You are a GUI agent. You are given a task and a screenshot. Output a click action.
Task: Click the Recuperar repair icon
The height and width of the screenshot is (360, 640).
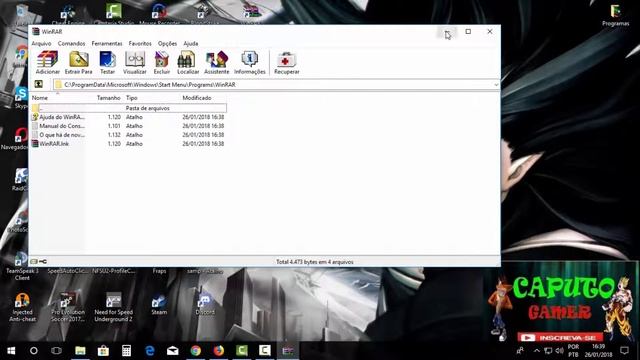pyautogui.click(x=287, y=62)
